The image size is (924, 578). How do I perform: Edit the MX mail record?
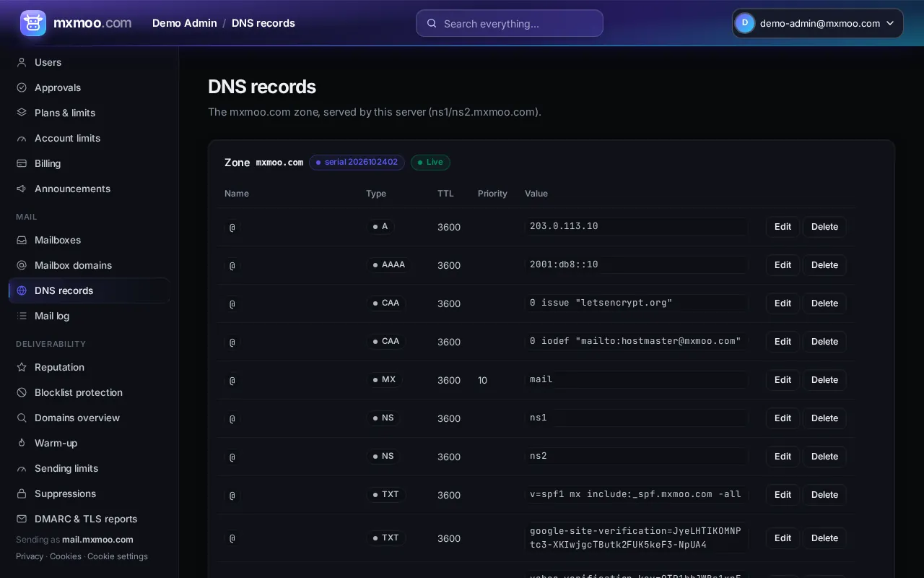click(783, 380)
